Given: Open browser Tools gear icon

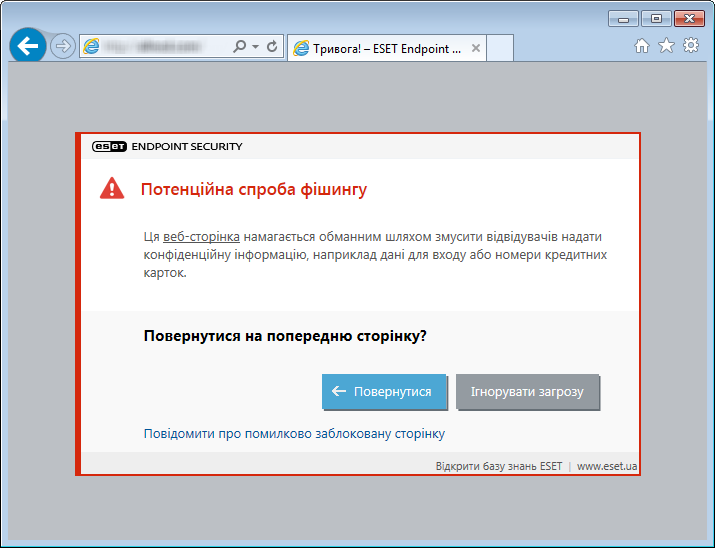Looking at the screenshot, I should click(690, 46).
